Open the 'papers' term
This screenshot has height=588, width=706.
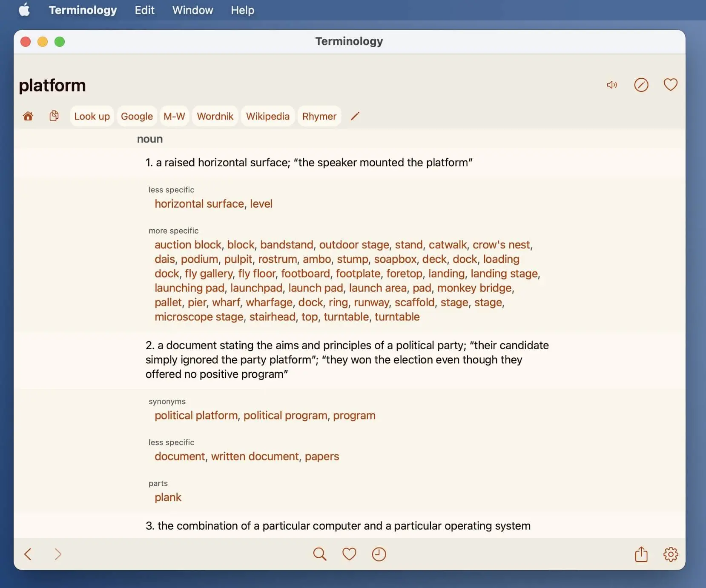coord(322,457)
